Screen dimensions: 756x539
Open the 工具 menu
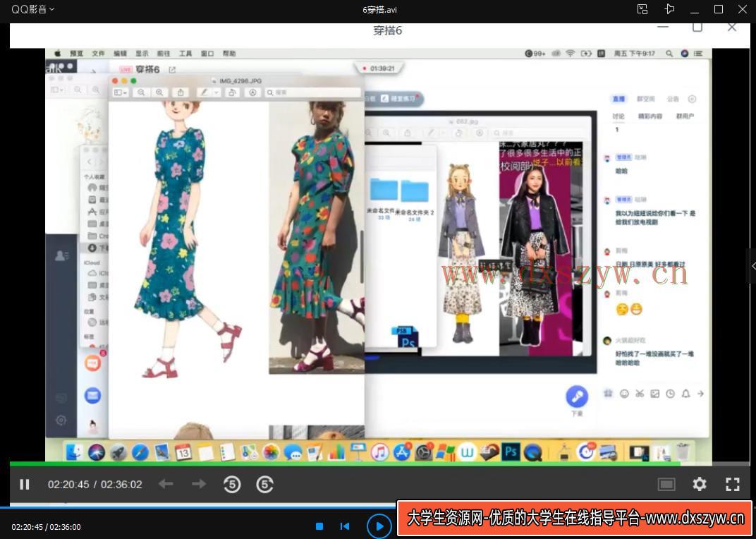tap(185, 54)
